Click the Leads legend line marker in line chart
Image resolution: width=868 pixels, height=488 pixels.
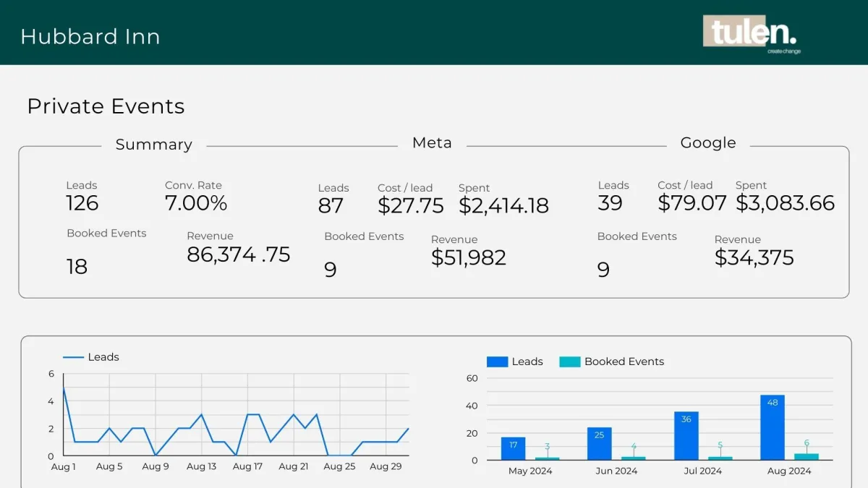tap(73, 357)
